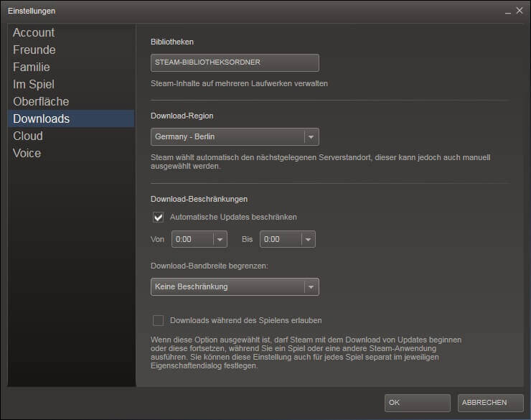Click the Bibliotheken heading text
The height and width of the screenshot is (420, 531).
point(172,42)
